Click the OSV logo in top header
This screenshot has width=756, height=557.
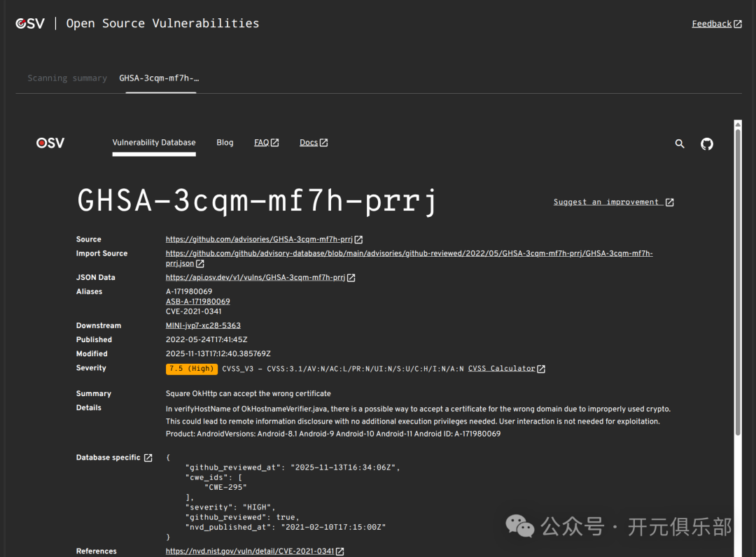30,23
